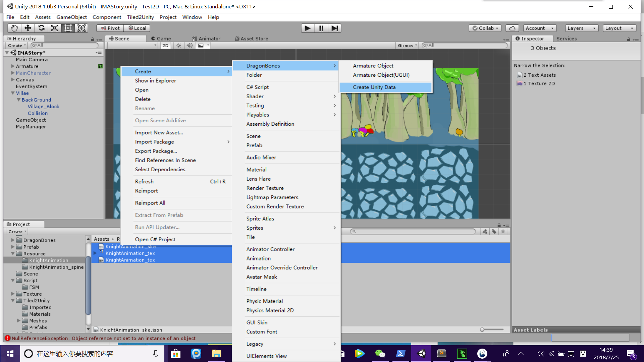Toggle scene audio speaker icon
644x362 pixels.
[x=190, y=46]
